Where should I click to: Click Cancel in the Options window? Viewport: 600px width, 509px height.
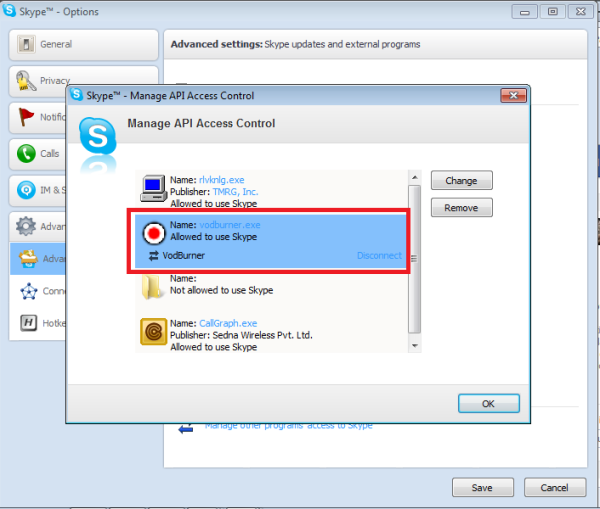click(x=555, y=488)
